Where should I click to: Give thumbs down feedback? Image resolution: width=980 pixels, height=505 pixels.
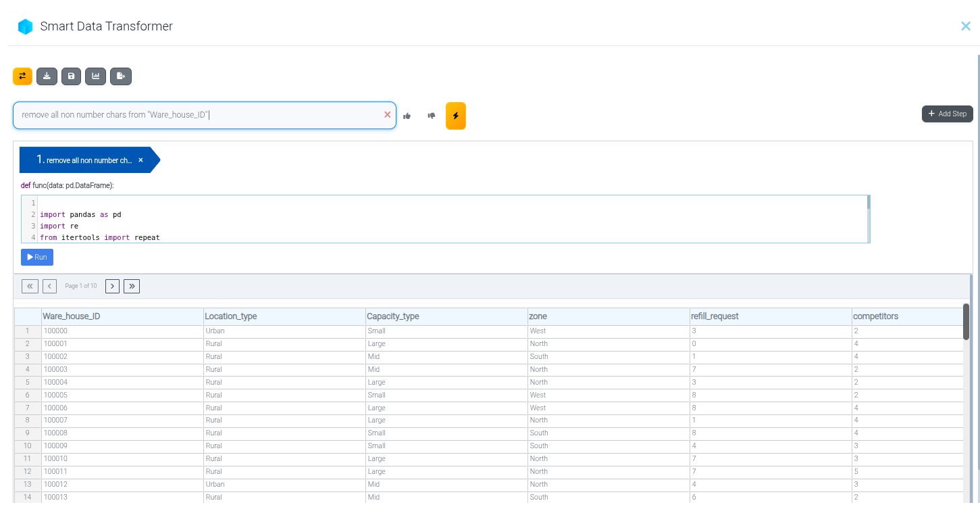(x=431, y=116)
